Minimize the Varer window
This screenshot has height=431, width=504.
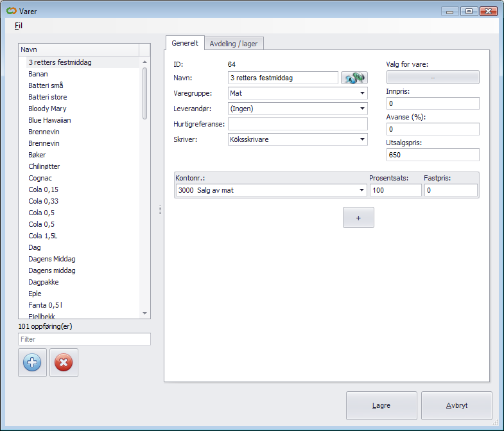[450, 12]
